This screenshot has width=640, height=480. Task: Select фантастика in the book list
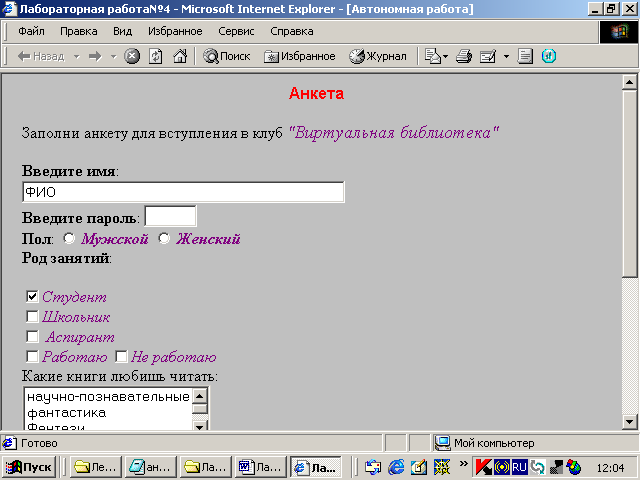[x=108, y=413]
